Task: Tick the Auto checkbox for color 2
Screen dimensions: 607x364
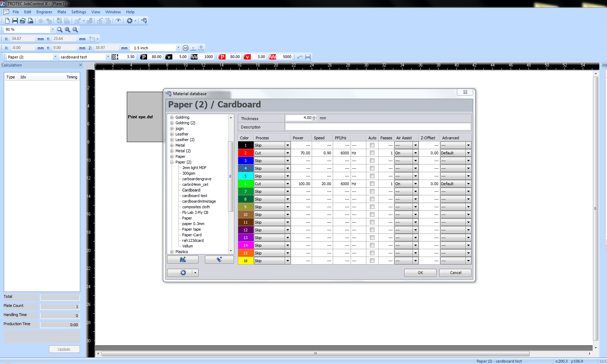Action: tap(372, 153)
